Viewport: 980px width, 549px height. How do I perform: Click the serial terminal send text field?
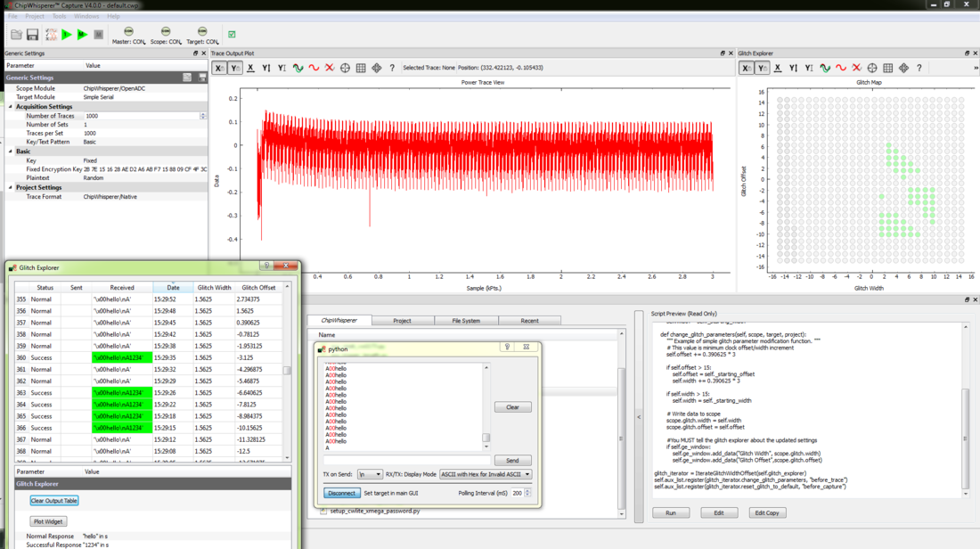point(405,461)
